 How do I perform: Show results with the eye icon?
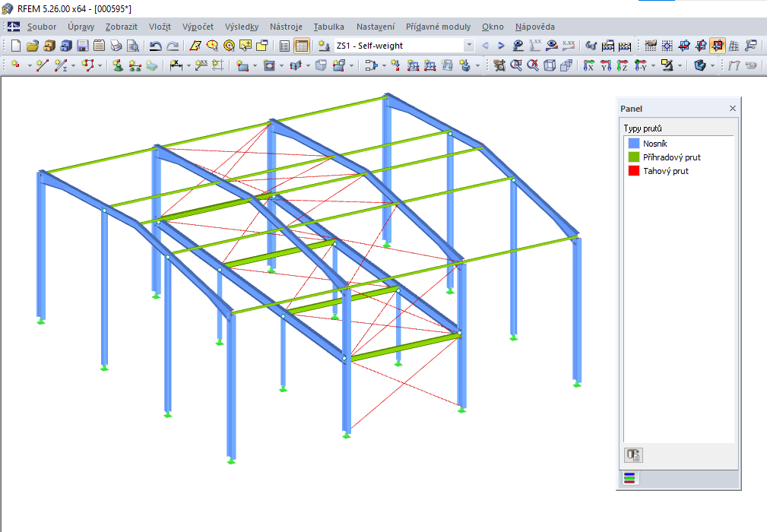pos(552,46)
